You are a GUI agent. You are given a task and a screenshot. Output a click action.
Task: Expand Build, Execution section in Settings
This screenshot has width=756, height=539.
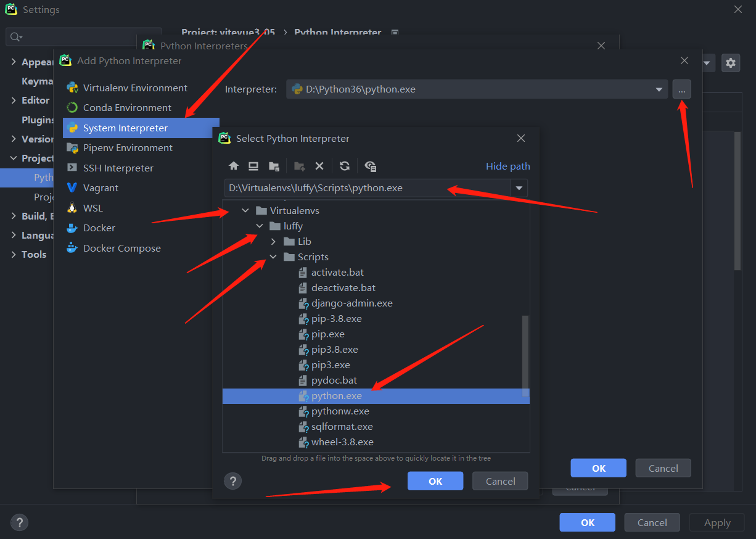(x=14, y=216)
